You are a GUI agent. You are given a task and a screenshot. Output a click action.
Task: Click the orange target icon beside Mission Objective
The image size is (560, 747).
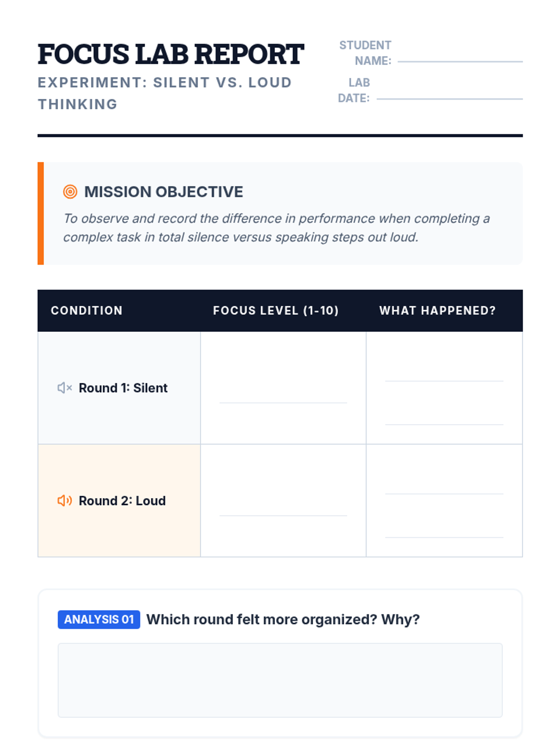point(70,191)
